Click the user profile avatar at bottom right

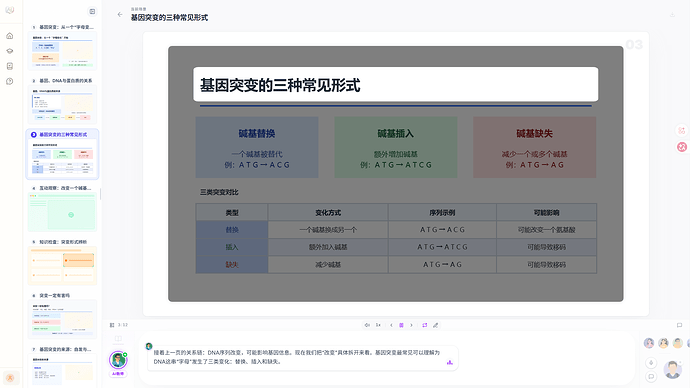(672, 370)
